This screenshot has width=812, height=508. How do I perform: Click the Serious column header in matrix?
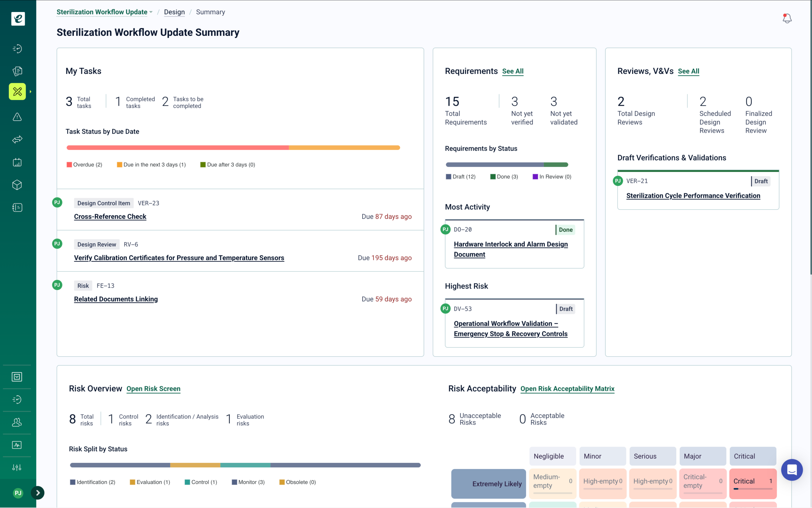(652, 456)
